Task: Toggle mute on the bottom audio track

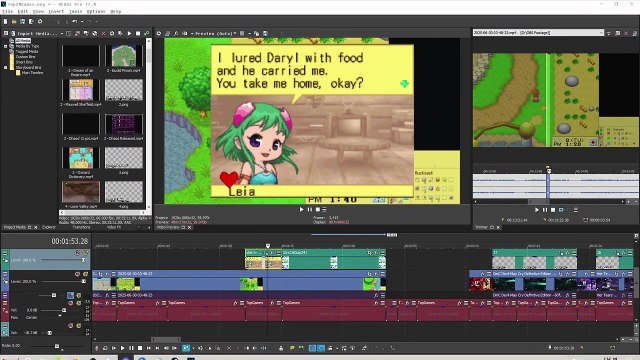Action: 70,326
